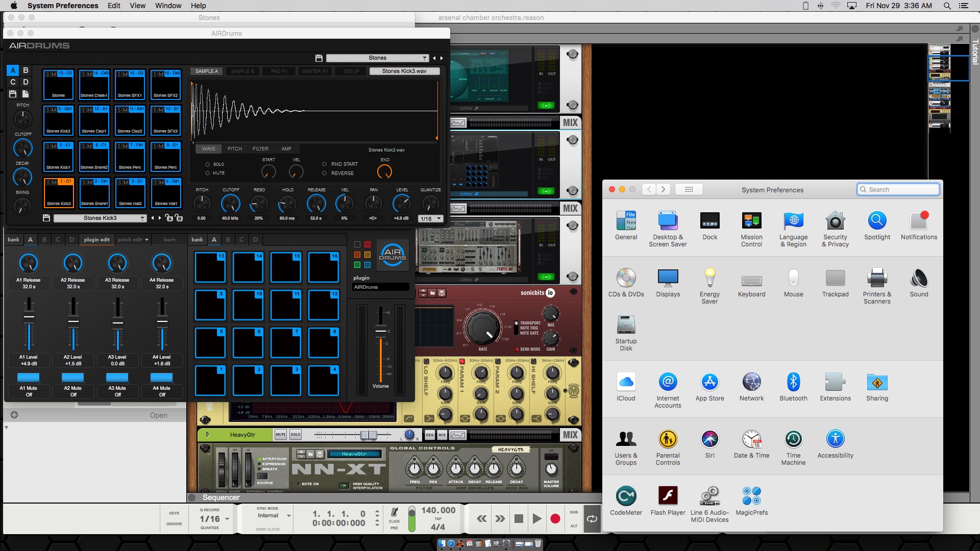Image resolution: width=980 pixels, height=551 pixels.
Task: Open Notifications preferences
Action: pos(919,225)
